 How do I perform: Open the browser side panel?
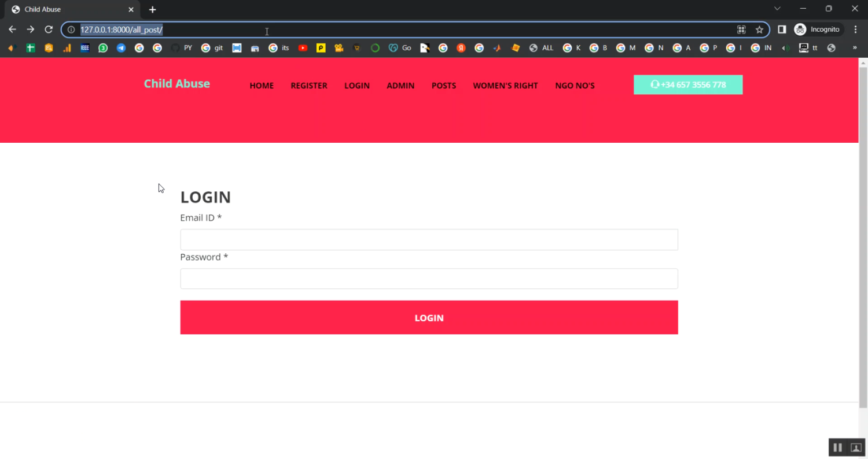point(782,29)
